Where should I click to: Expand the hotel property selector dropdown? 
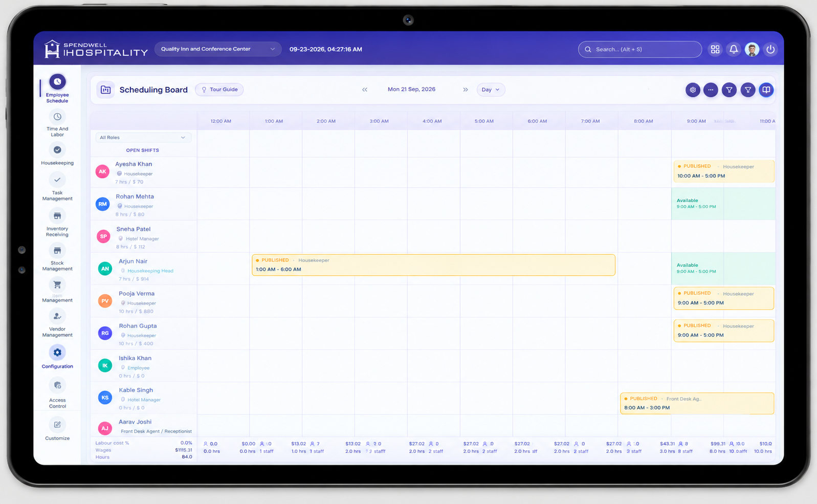click(x=218, y=49)
